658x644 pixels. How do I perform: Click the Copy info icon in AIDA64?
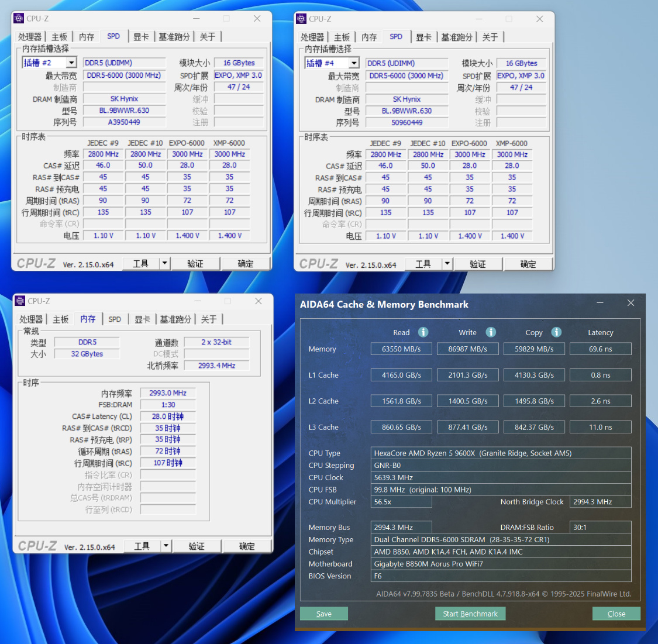click(556, 332)
